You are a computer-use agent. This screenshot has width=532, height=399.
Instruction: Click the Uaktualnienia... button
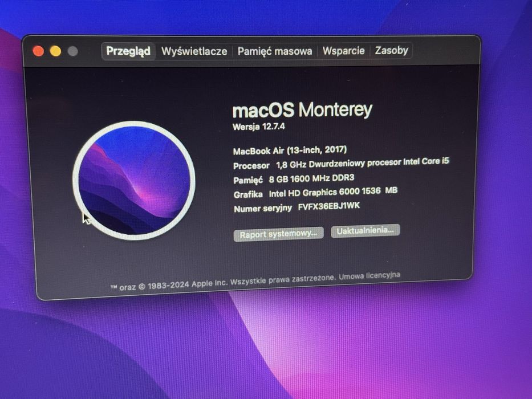click(366, 230)
